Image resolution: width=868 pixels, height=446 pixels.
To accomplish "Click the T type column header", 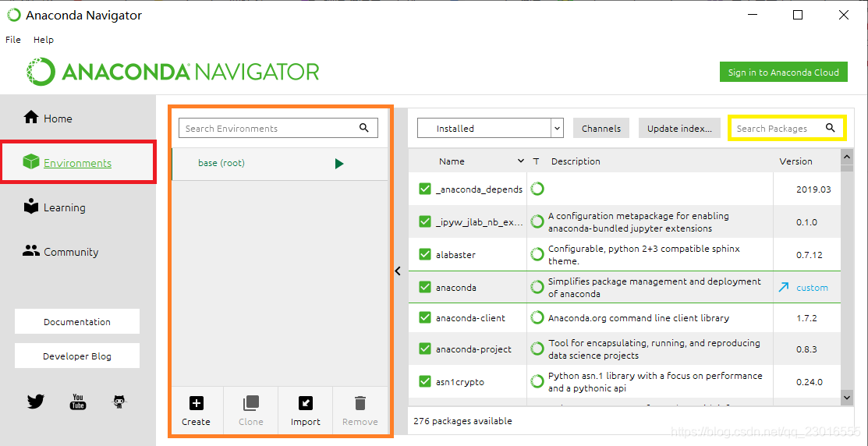I will pos(536,161).
